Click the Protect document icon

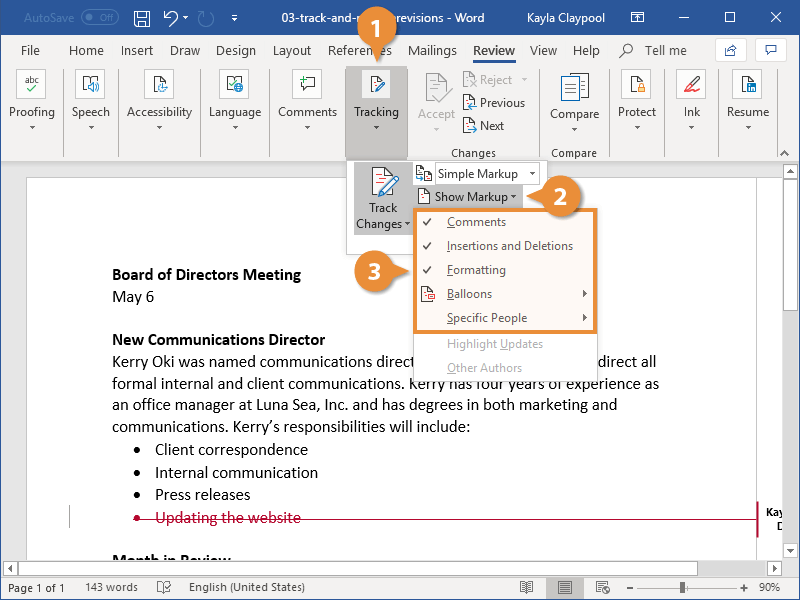pos(636,85)
